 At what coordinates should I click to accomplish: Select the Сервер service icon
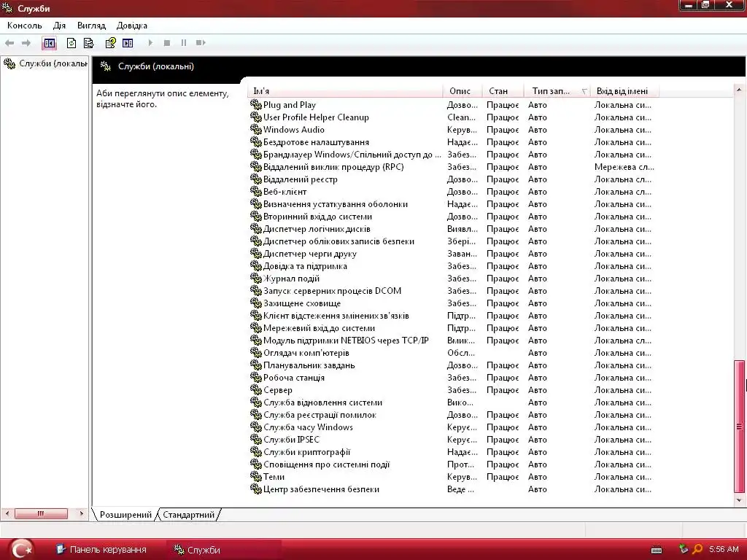[256, 390]
